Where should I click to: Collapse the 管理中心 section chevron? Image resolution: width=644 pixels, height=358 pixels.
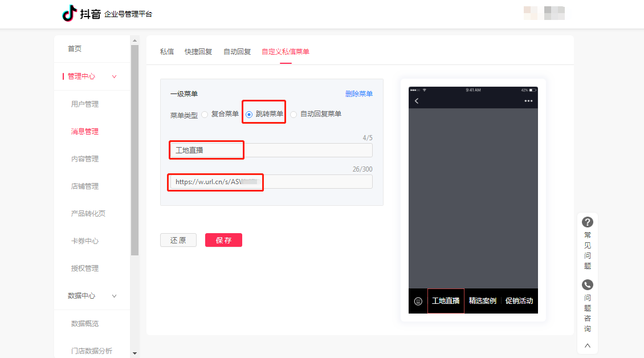point(114,76)
